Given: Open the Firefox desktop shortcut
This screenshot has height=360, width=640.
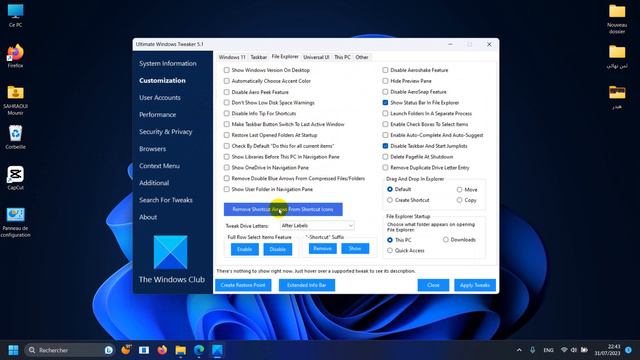Looking at the screenshot, I should tap(15, 56).
